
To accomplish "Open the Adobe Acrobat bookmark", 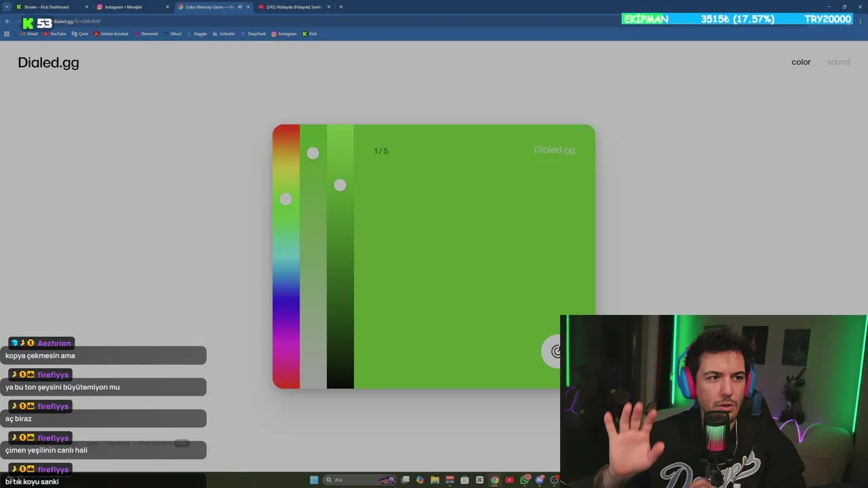I will pos(111,34).
